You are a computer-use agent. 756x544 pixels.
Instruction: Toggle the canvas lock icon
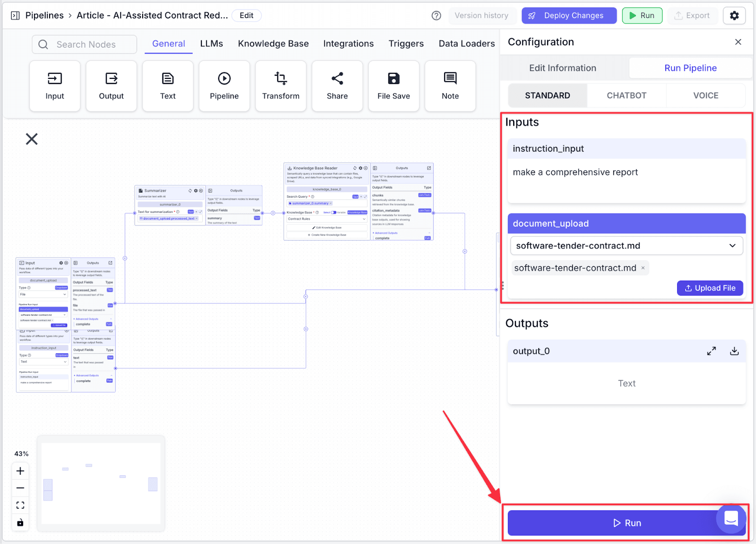point(20,523)
